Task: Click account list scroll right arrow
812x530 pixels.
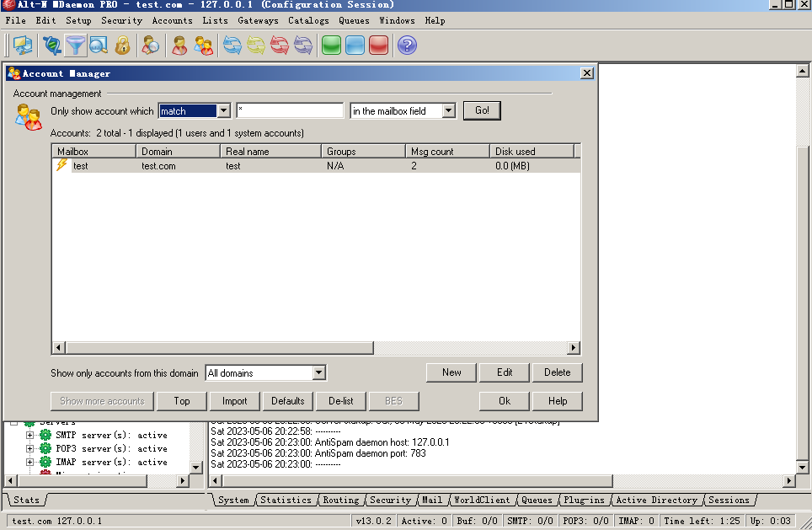Action: (574, 348)
